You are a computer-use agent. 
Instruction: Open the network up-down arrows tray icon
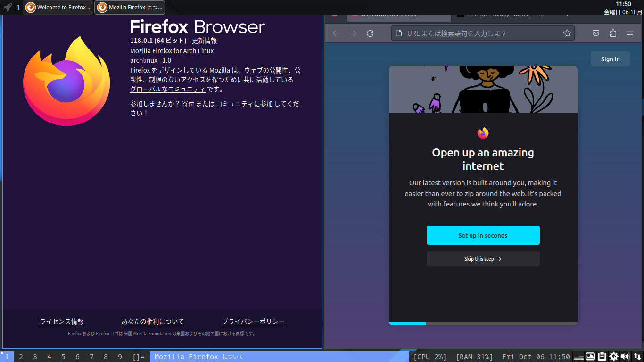(637, 356)
